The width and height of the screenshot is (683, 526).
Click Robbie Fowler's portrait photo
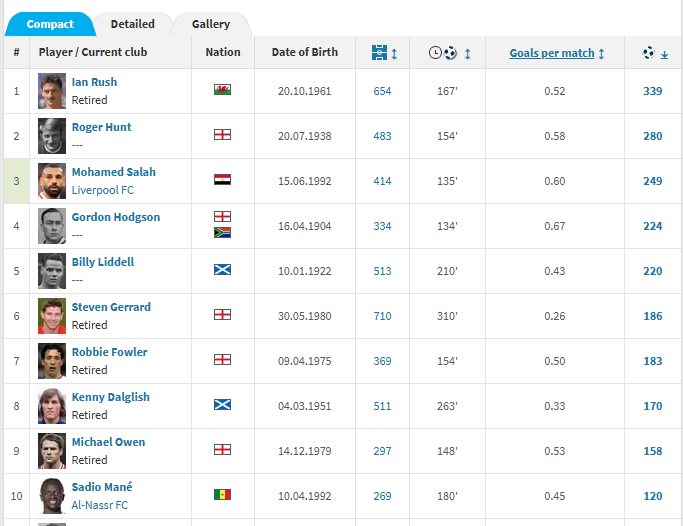point(52,361)
